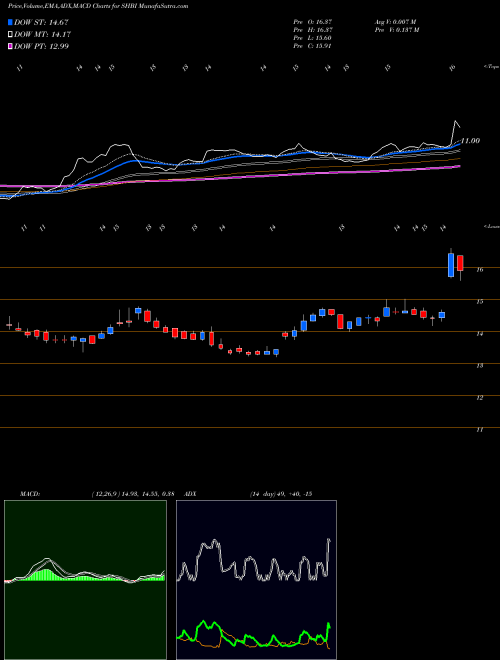
Task: Click the price axis label 11
Action: coord(479,430)
